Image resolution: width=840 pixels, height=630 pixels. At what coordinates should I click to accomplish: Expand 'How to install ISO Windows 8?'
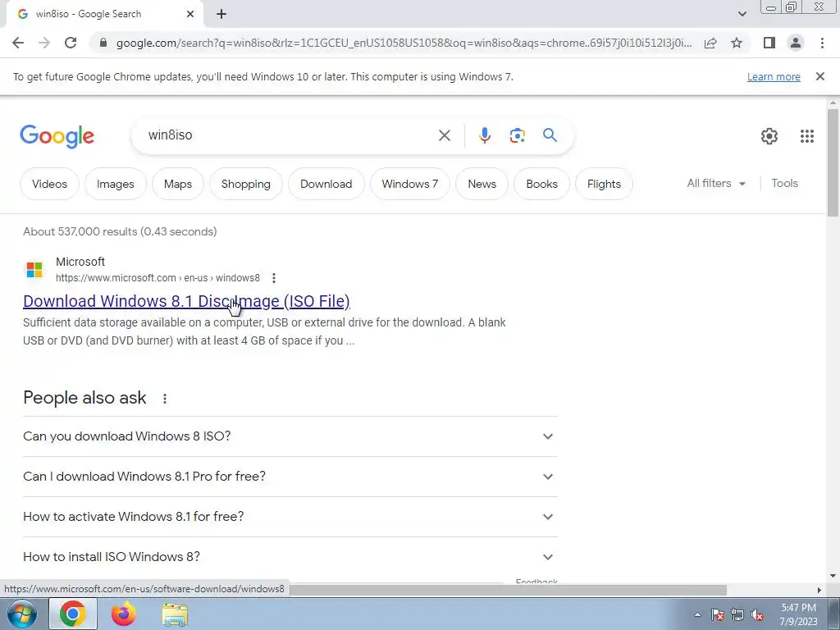pyautogui.click(x=290, y=557)
